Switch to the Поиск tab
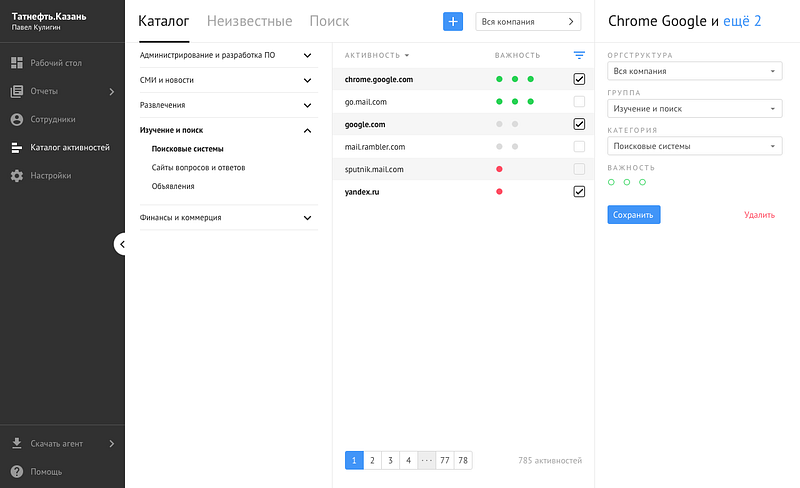 (329, 21)
